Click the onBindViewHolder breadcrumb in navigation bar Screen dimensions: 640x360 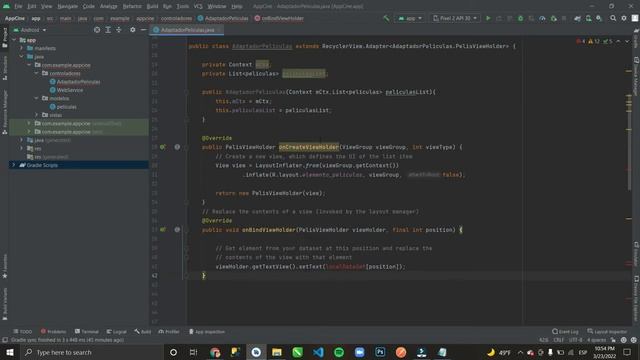point(279,18)
